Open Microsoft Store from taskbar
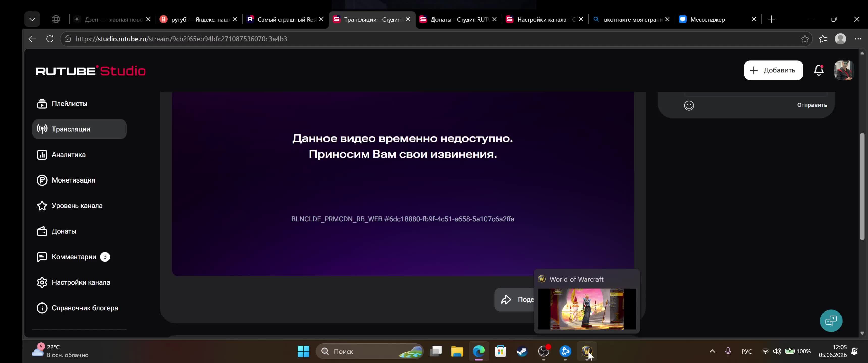Viewport: 868px width, 363px height. pos(500,351)
